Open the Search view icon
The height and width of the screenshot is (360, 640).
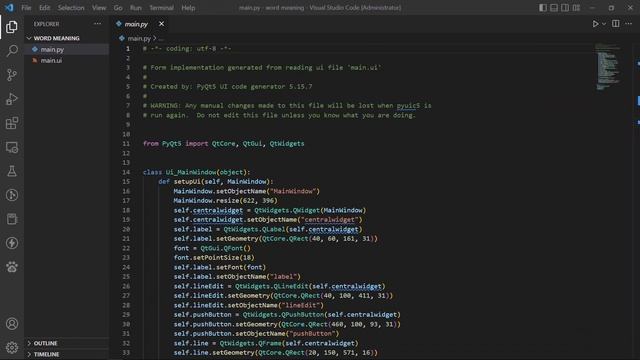[12, 51]
